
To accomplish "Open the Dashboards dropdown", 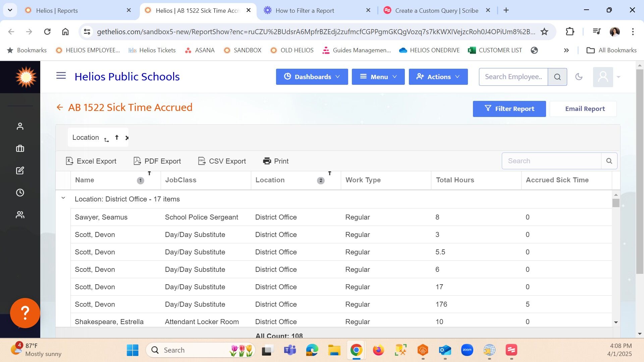I will (x=312, y=77).
